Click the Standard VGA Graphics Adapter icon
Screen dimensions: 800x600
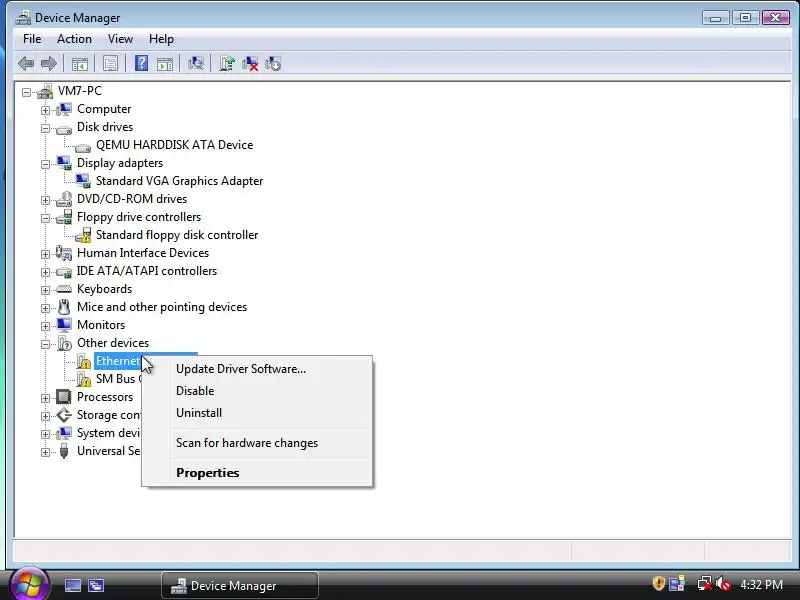83,181
